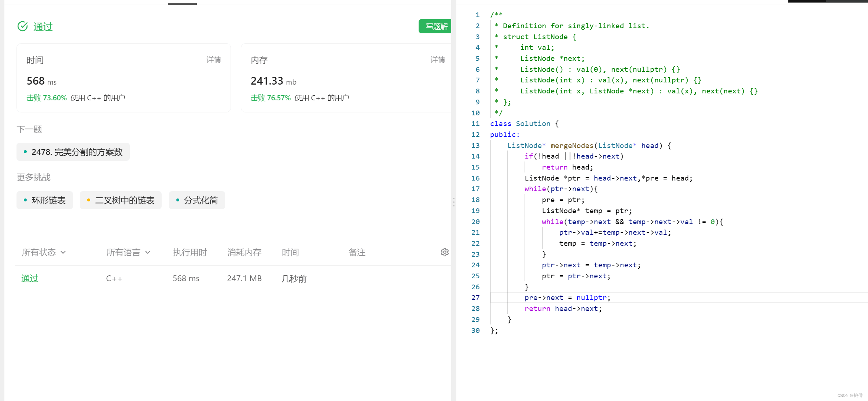Click the 执行用时 column header
Image resolution: width=868 pixels, height=401 pixels.
tap(190, 252)
